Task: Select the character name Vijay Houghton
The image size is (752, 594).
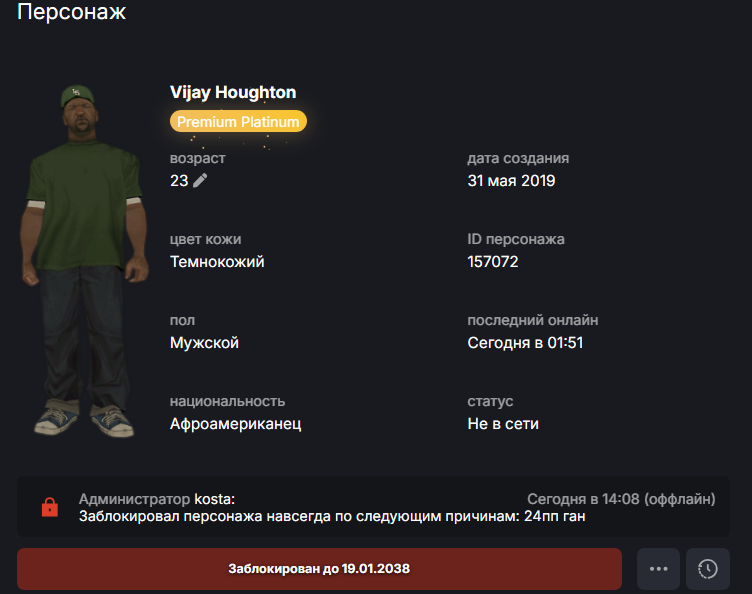Action: click(233, 92)
